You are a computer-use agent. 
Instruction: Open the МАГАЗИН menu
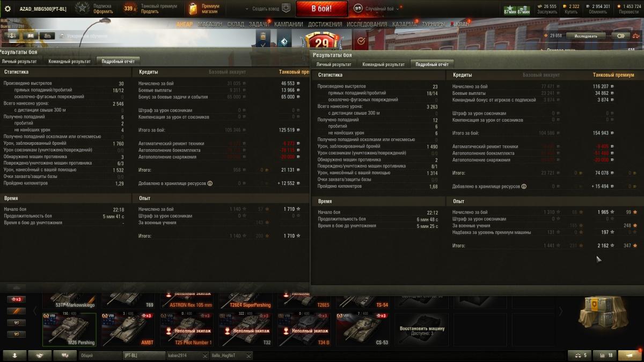(210, 24)
